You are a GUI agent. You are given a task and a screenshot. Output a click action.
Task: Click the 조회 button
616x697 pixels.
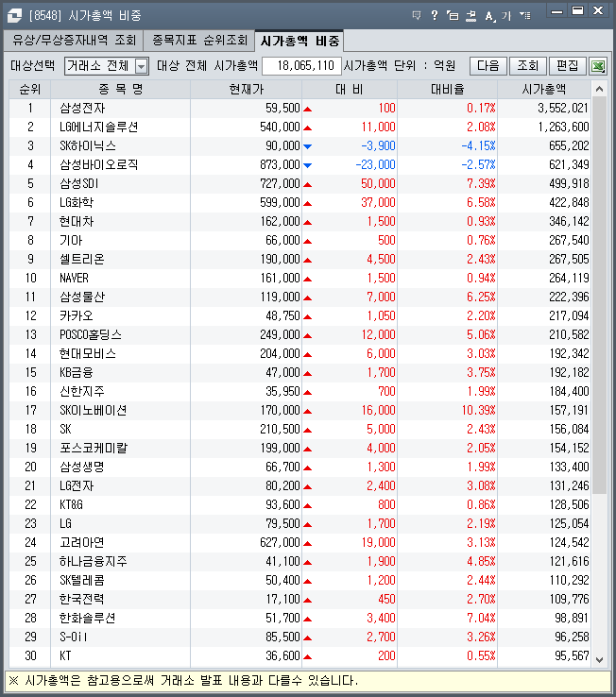tap(528, 66)
